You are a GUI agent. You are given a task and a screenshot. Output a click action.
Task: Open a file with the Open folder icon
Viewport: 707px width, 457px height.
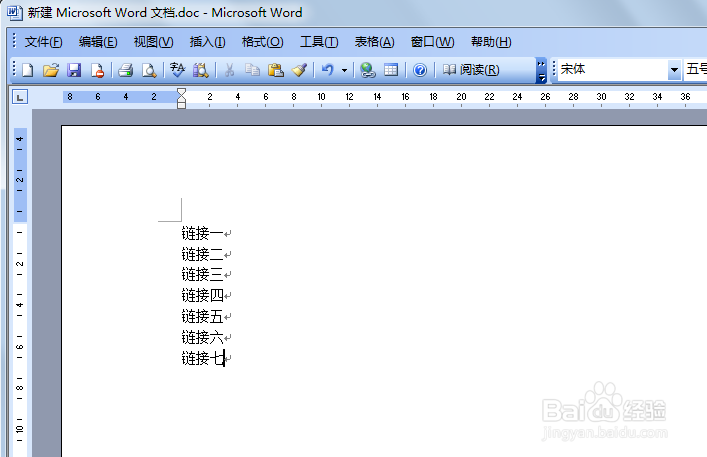point(51,70)
